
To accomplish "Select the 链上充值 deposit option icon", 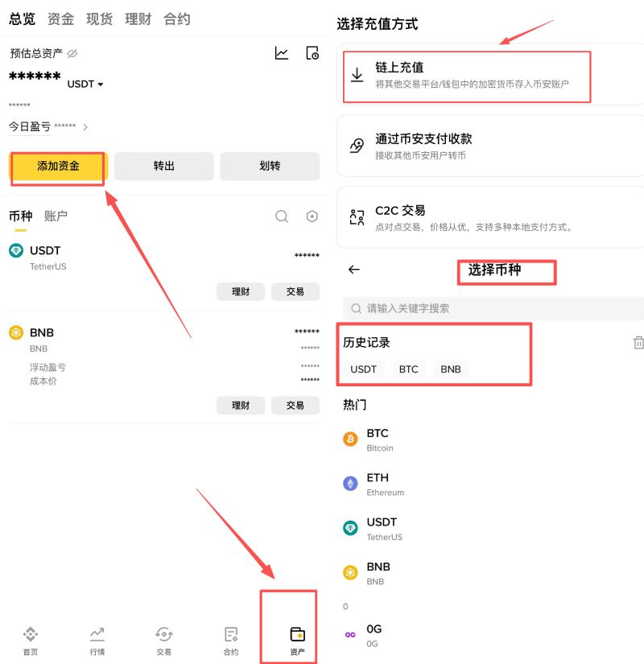I will 357,76.
